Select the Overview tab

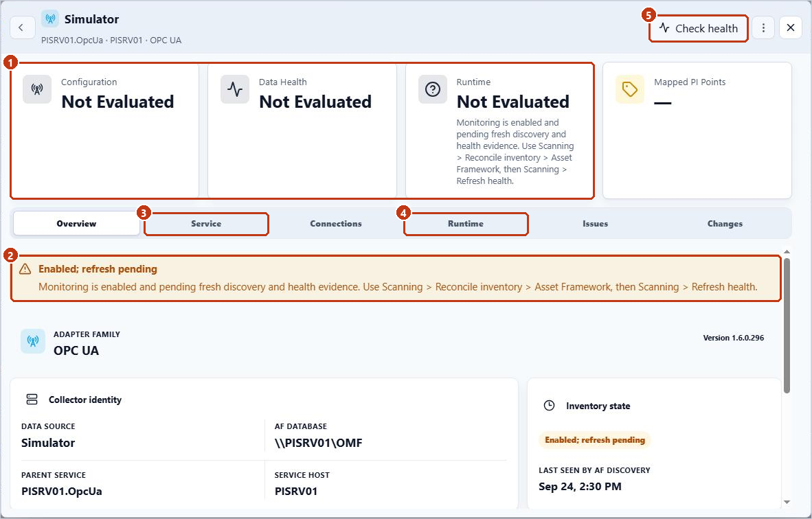[76, 224]
